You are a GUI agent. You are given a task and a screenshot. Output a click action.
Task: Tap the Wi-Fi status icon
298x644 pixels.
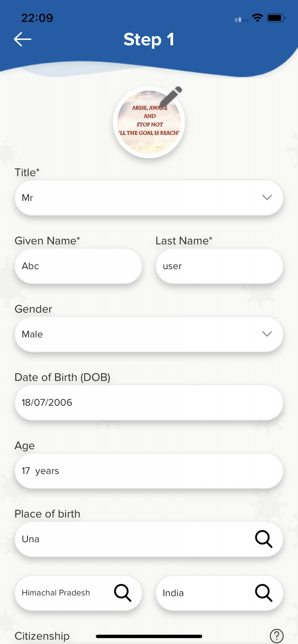point(257,18)
